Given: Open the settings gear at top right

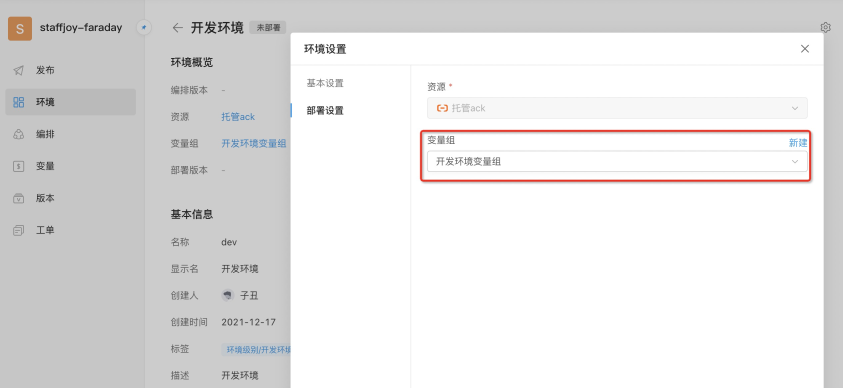Looking at the screenshot, I should click(x=826, y=27).
